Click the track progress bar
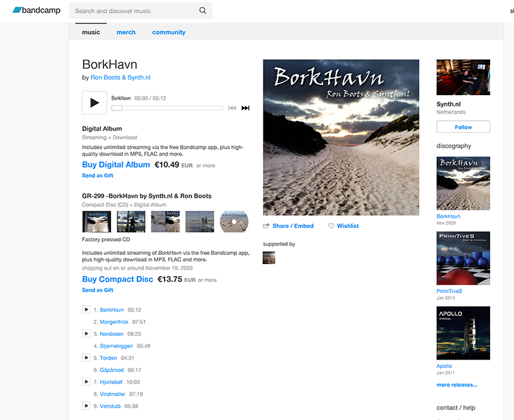 [167, 108]
